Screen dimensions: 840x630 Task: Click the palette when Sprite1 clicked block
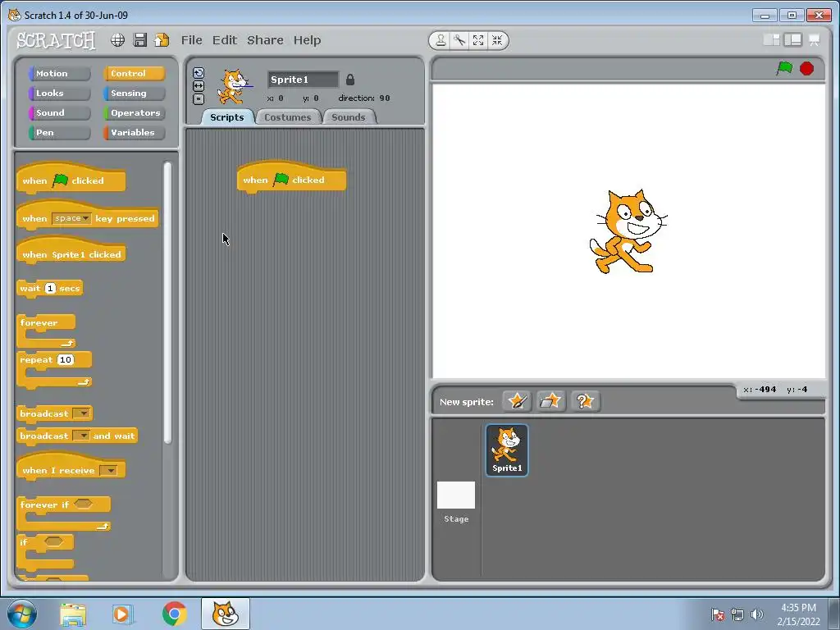[x=71, y=252]
